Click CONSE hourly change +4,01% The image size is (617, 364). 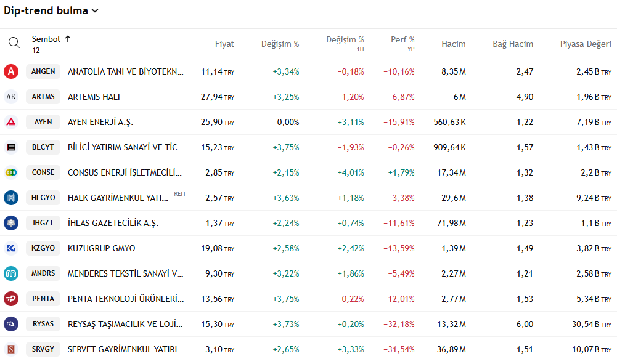coord(351,172)
